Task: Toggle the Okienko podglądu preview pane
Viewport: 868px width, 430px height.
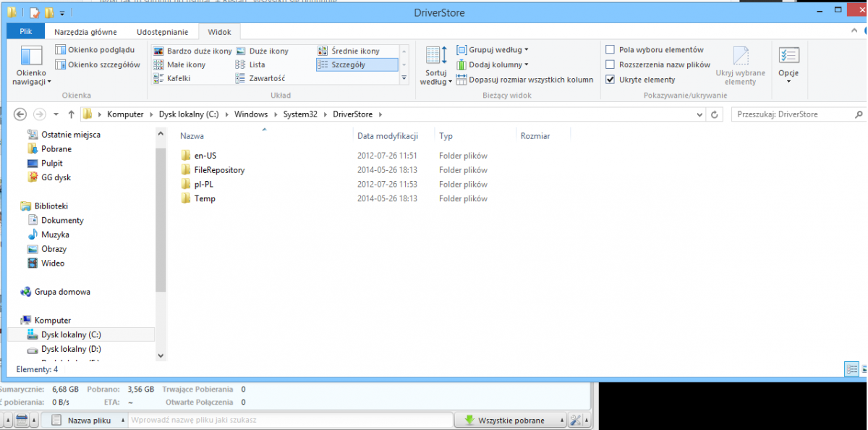Action: (x=95, y=50)
